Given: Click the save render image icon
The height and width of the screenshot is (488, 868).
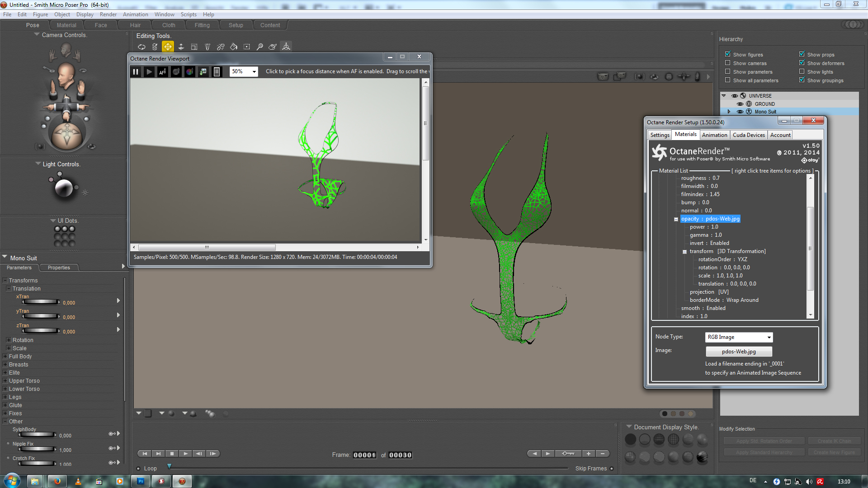Looking at the screenshot, I should (203, 72).
